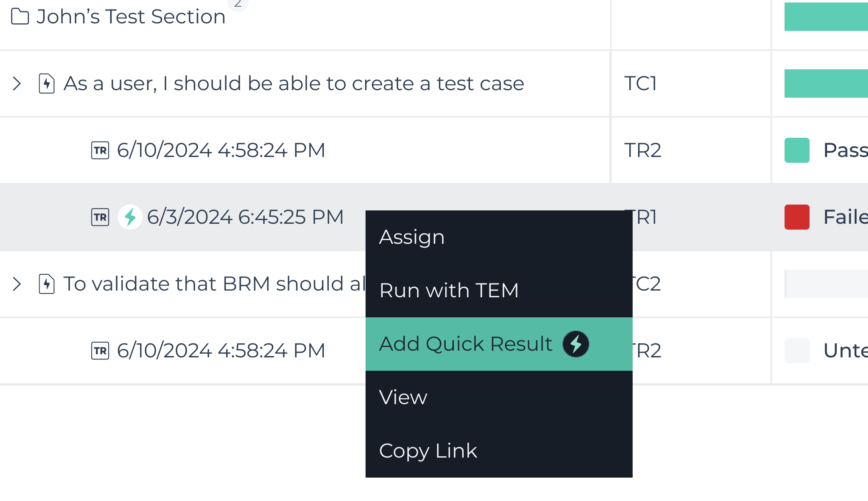
Task: Select Assign from the context menu
Action: tap(411, 237)
